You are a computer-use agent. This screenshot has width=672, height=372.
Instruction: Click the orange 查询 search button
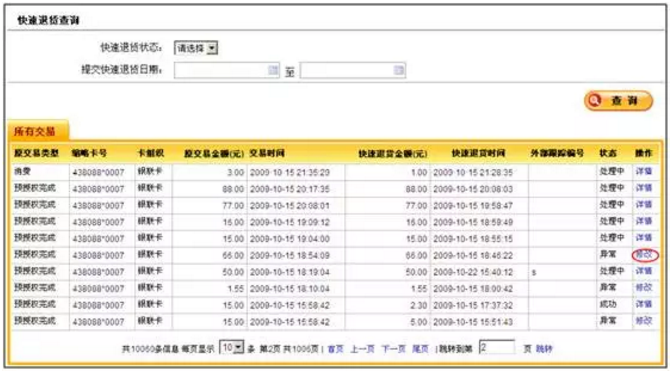618,101
